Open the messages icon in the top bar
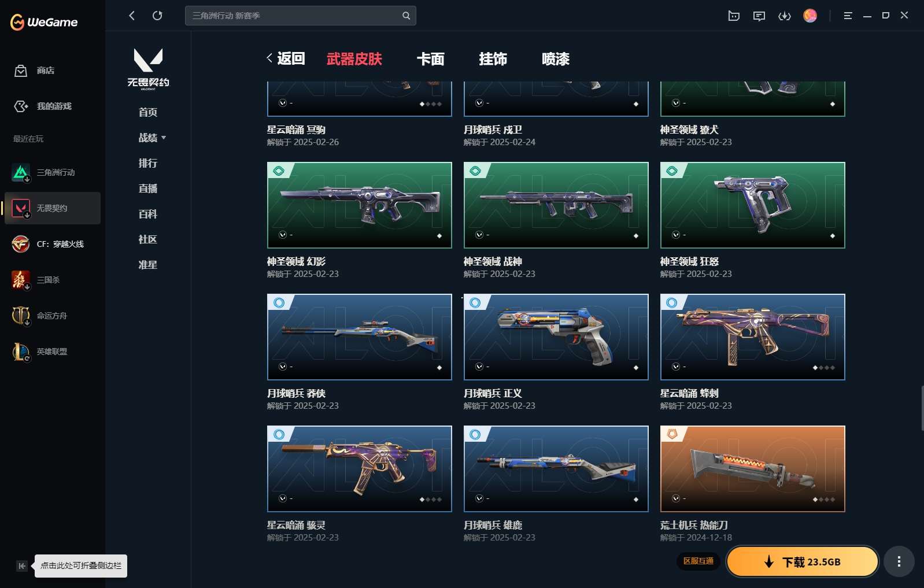The width and height of the screenshot is (924, 588). [x=759, y=16]
